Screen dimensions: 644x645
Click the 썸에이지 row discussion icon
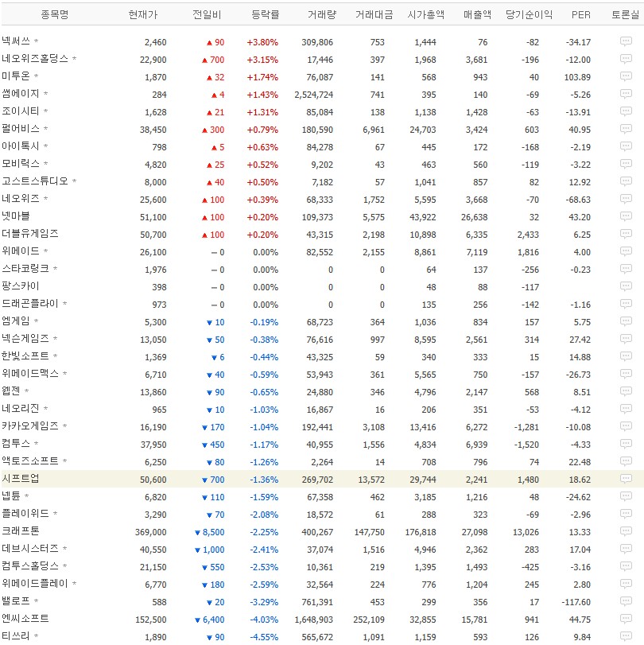click(626, 94)
